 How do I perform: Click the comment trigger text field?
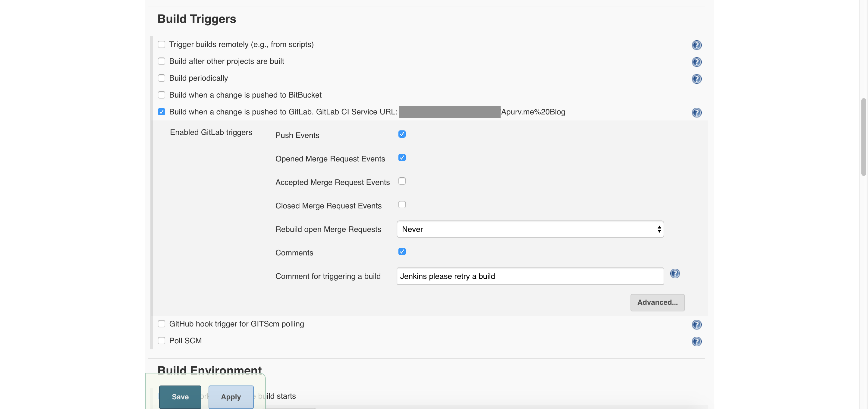[x=530, y=276]
